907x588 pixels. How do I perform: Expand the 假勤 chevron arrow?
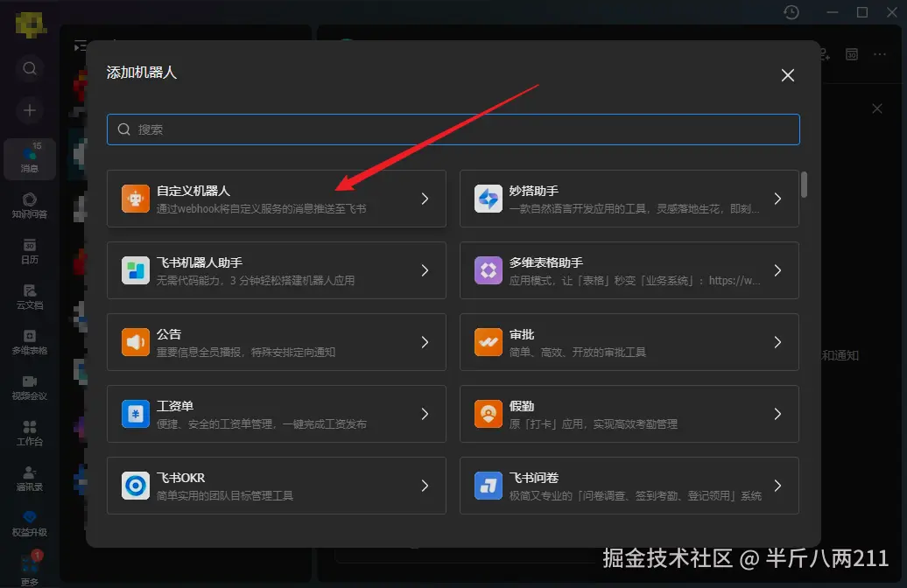(x=777, y=413)
